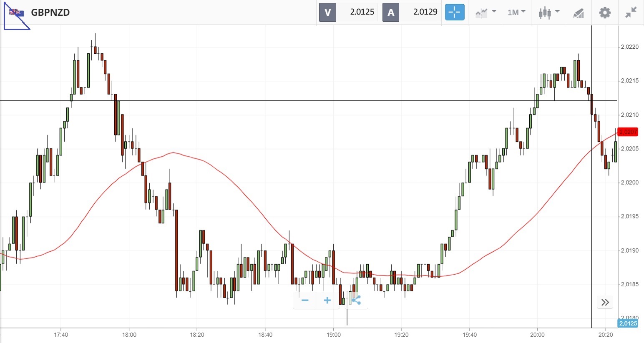Zoom in with the plus button
This screenshot has height=343, width=644.
coord(327,300)
